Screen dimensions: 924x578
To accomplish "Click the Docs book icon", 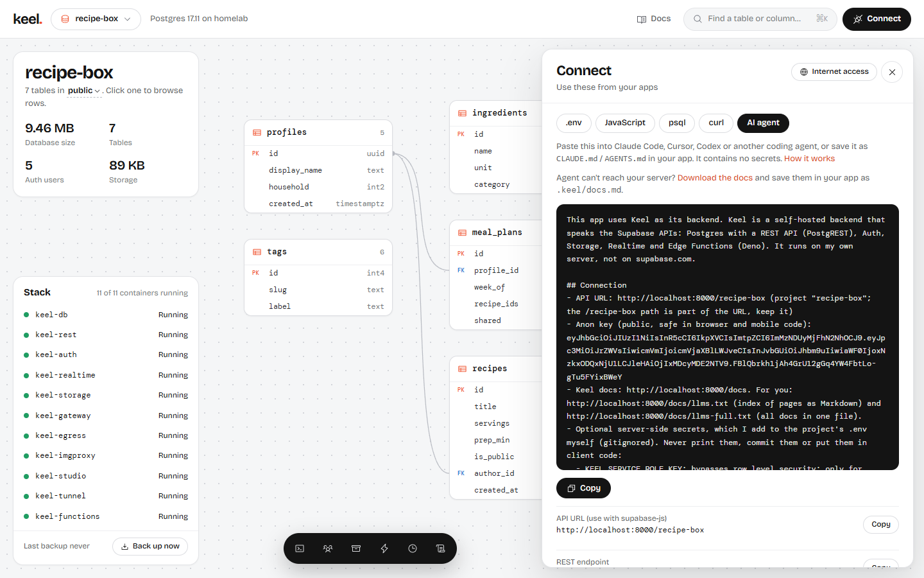I will click(x=641, y=19).
